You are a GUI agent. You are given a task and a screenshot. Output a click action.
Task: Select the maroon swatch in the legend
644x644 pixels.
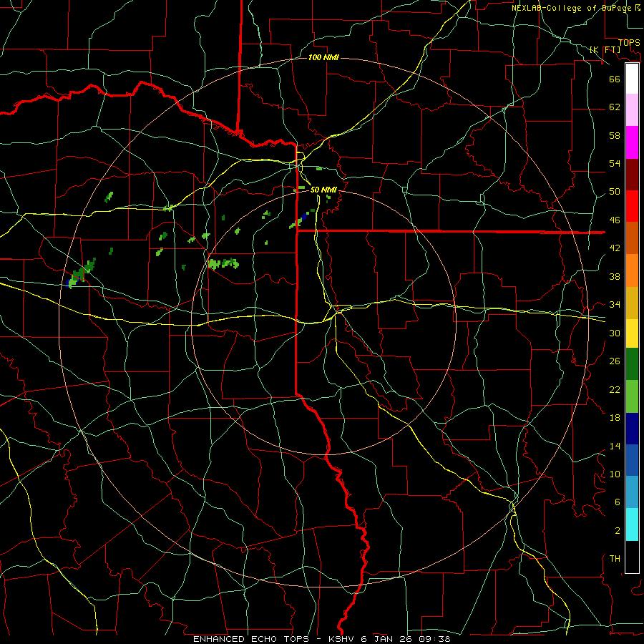pos(632,175)
